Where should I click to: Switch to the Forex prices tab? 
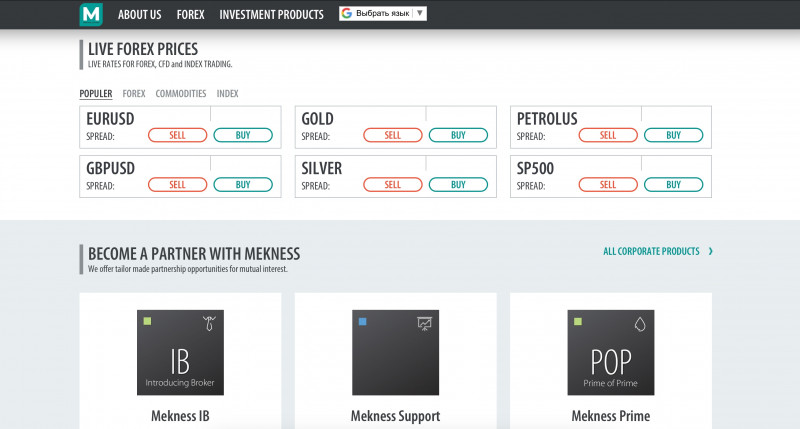134,94
